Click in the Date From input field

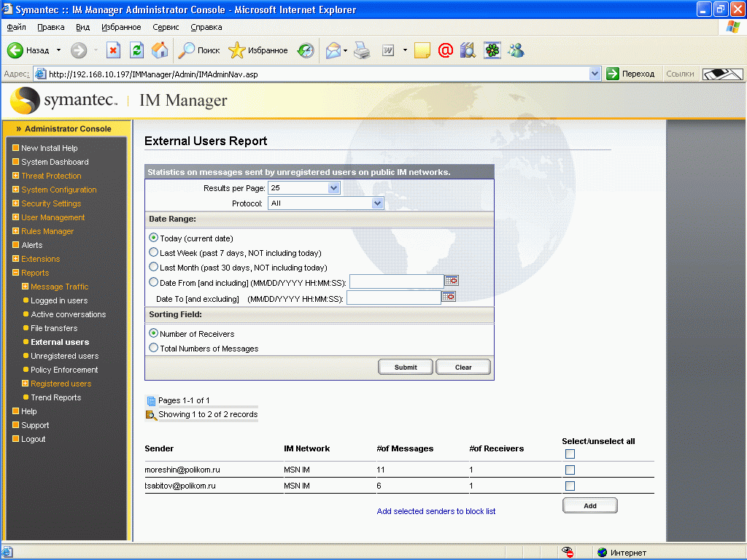click(396, 281)
